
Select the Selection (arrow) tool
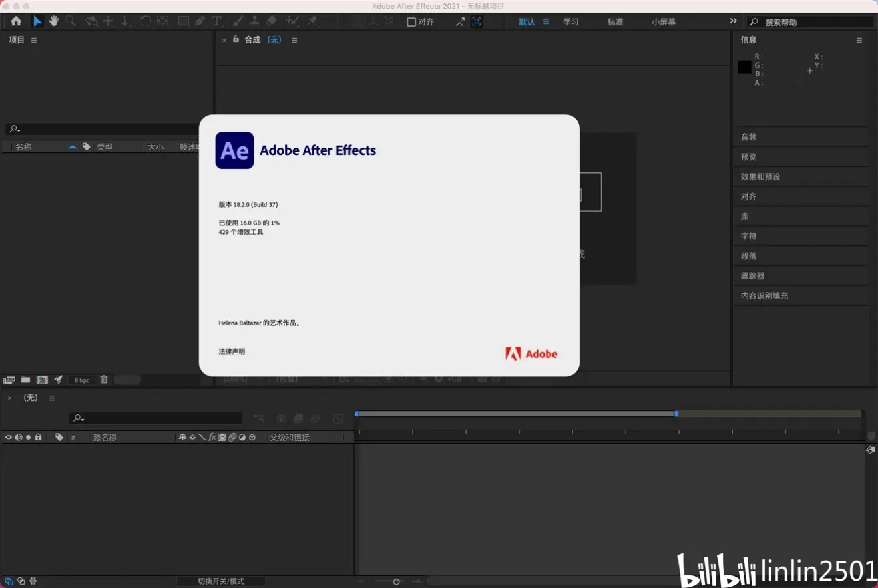coord(37,21)
